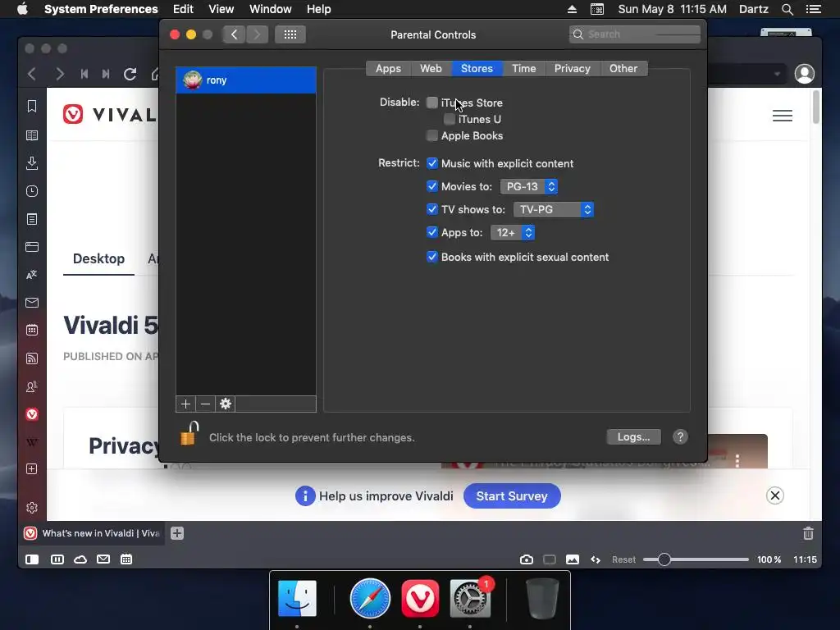Open Vivaldi Mail panel icon
840x630 pixels.
pyautogui.click(x=32, y=303)
